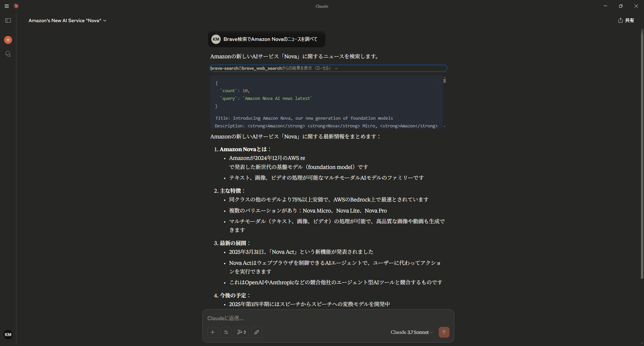Click the 共有 share button
644x346 pixels.
pos(626,20)
